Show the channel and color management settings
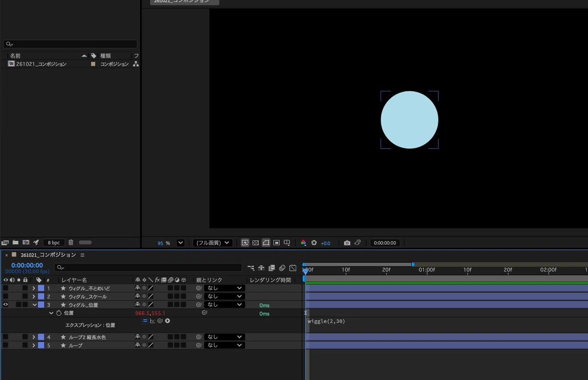Screen dimensions: 588x380 pyautogui.click(x=303, y=243)
